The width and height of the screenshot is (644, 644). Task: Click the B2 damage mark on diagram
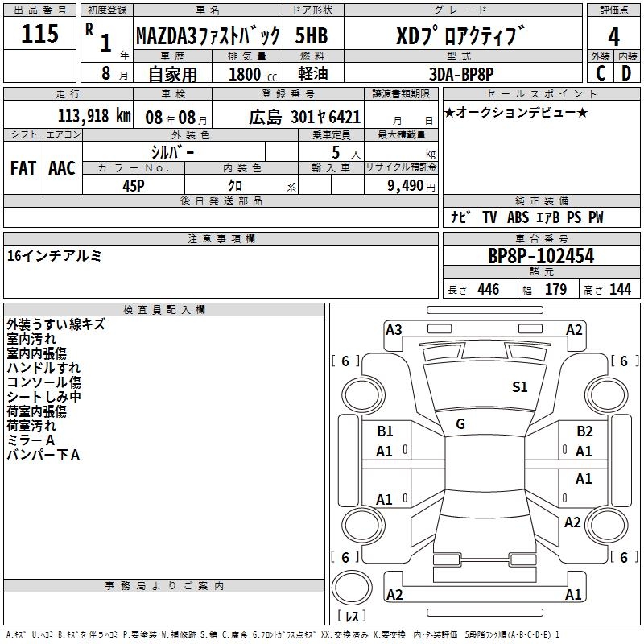[x=584, y=431]
